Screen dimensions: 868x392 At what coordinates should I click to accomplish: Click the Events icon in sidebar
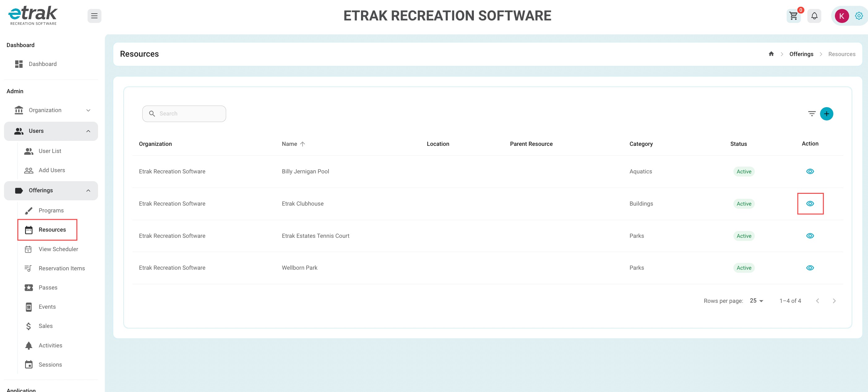pos(29,307)
